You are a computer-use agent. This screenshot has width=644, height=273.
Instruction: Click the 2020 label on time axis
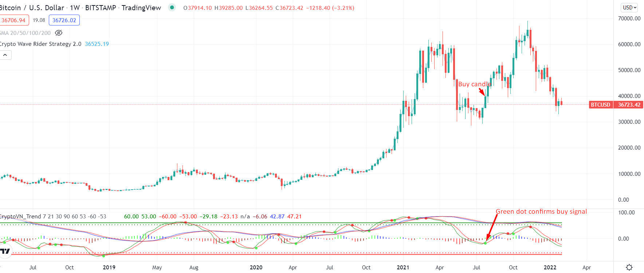click(x=256, y=267)
